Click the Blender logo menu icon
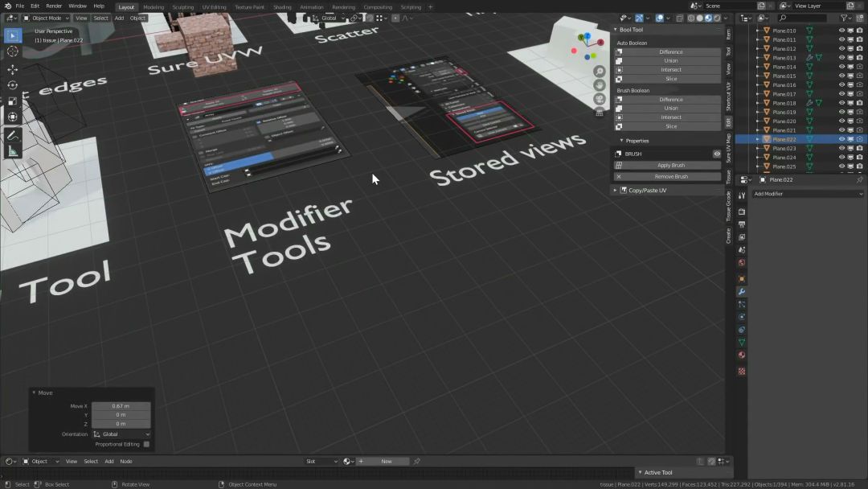The image size is (868, 489). pos(7,6)
